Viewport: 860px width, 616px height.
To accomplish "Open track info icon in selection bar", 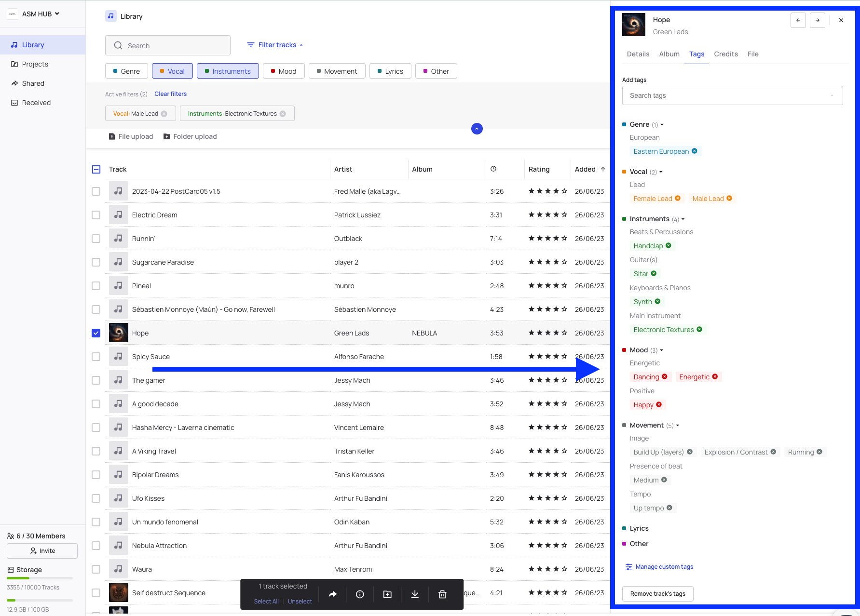I will 360,594.
